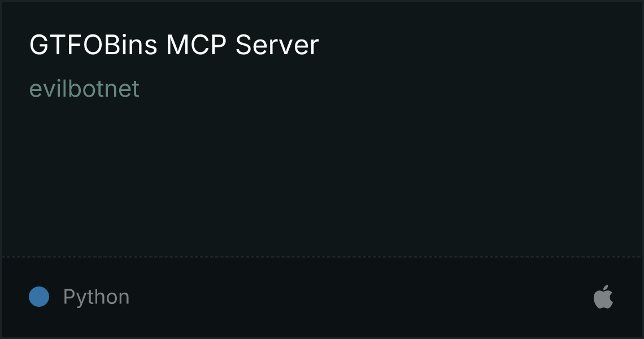Show macOS compatibility via the Apple logo
Image resolution: width=644 pixels, height=339 pixels.
click(603, 297)
